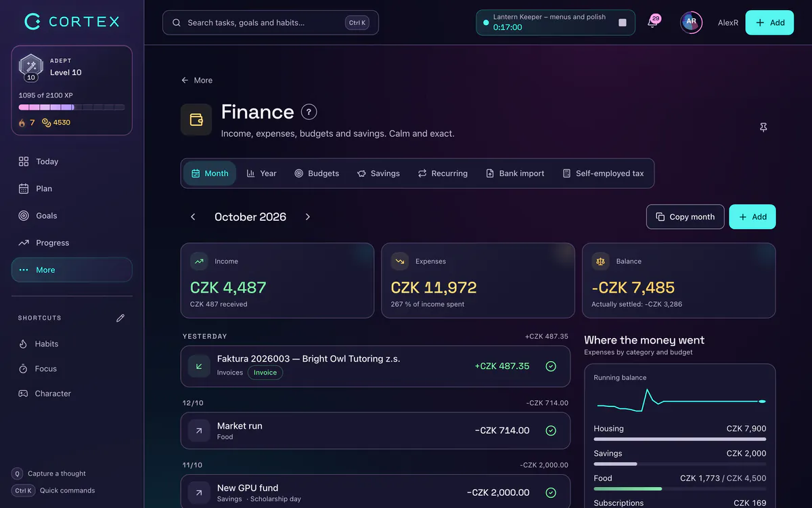
Task: Stop the Lantern Keeper focus timer
Action: tap(623, 22)
